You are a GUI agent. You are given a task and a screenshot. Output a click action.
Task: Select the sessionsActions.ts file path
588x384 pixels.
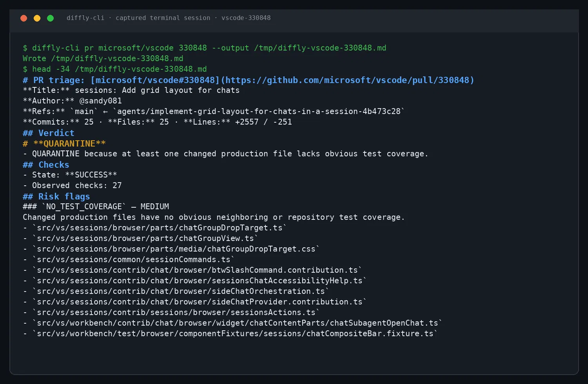[176, 312]
